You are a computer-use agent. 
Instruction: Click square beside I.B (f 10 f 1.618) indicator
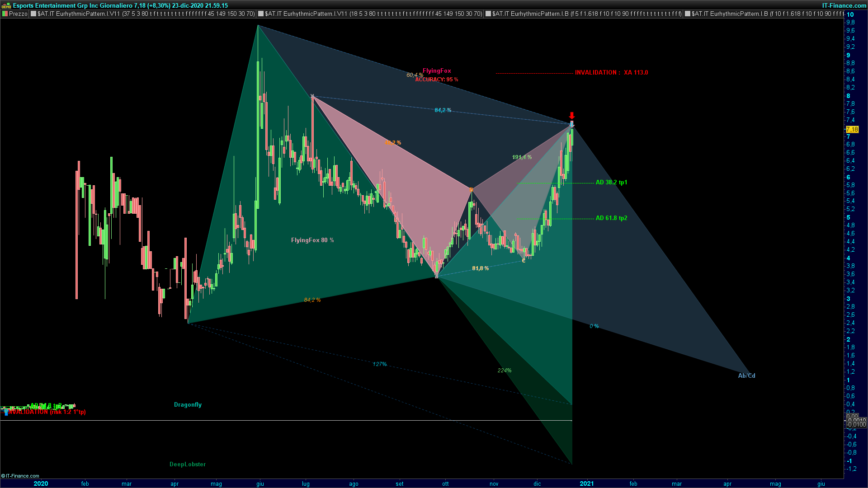688,14
